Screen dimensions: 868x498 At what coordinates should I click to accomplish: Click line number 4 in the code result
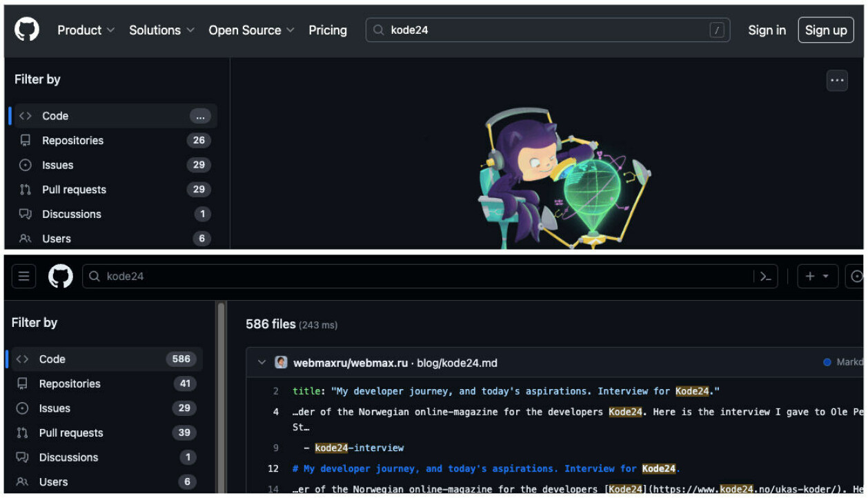(x=276, y=412)
